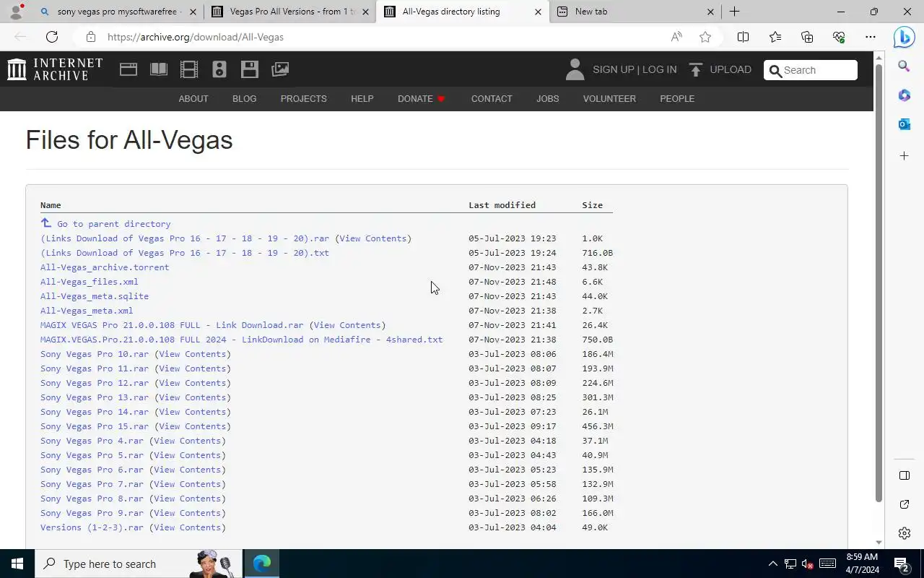Screen dimensions: 924x578
Task: Click the UPLOAD text link
Action: click(x=731, y=69)
